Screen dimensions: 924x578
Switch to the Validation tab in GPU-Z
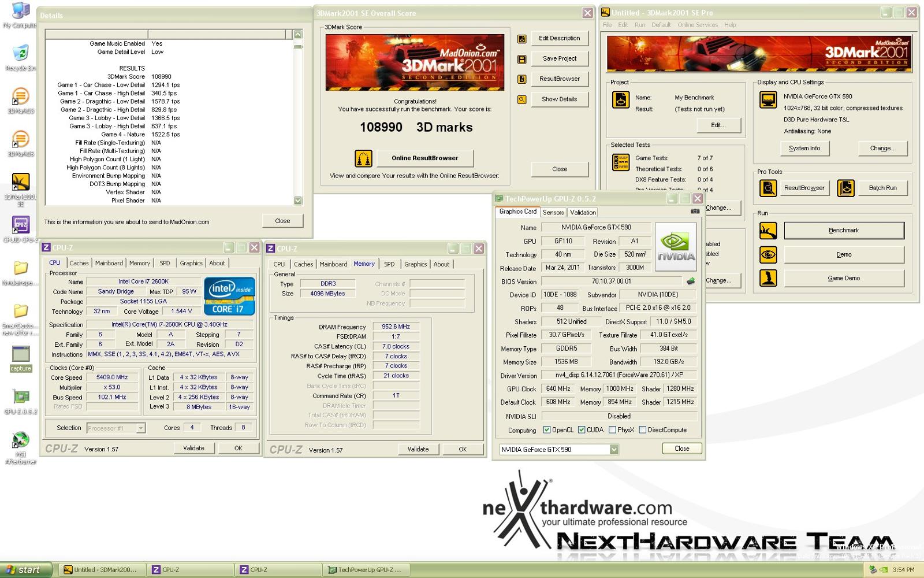[583, 212]
